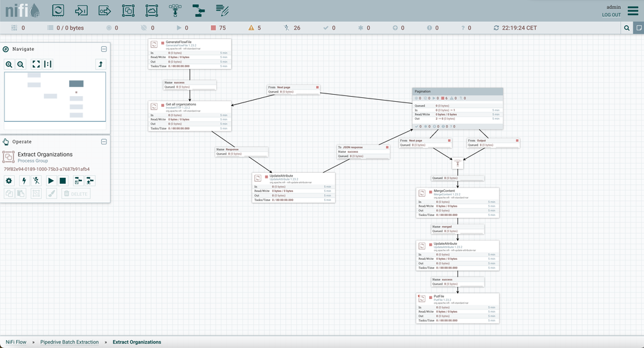Select the Funnel component icon

click(x=175, y=10)
